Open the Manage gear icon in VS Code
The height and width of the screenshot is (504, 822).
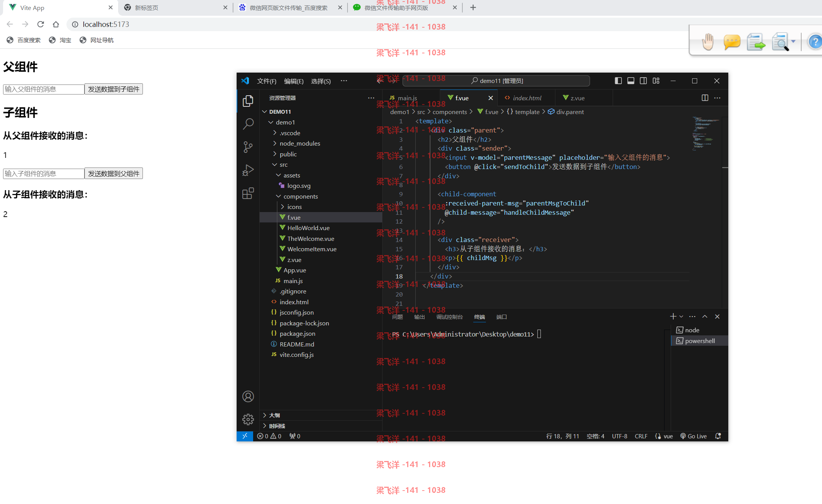[x=248, y=419]
